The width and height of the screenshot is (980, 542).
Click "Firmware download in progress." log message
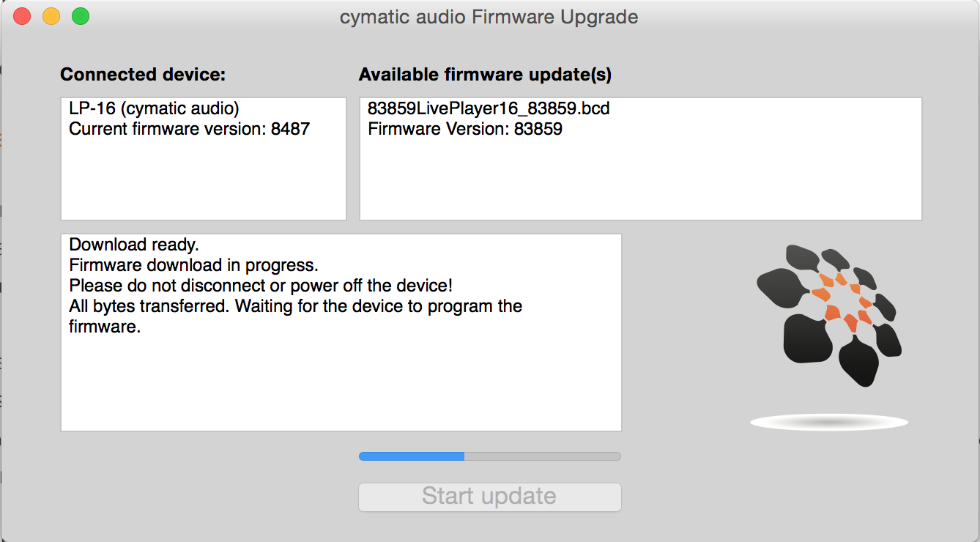[193, 265]
